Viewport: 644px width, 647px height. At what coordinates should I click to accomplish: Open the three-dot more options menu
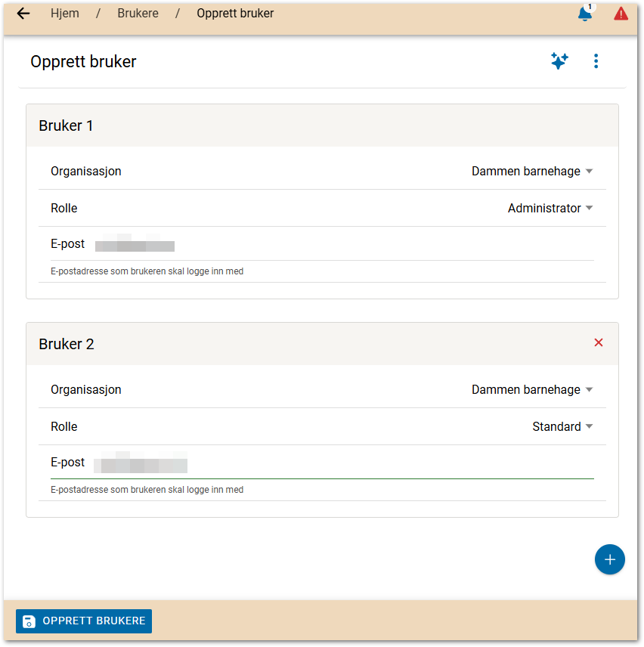coord(596,61)
